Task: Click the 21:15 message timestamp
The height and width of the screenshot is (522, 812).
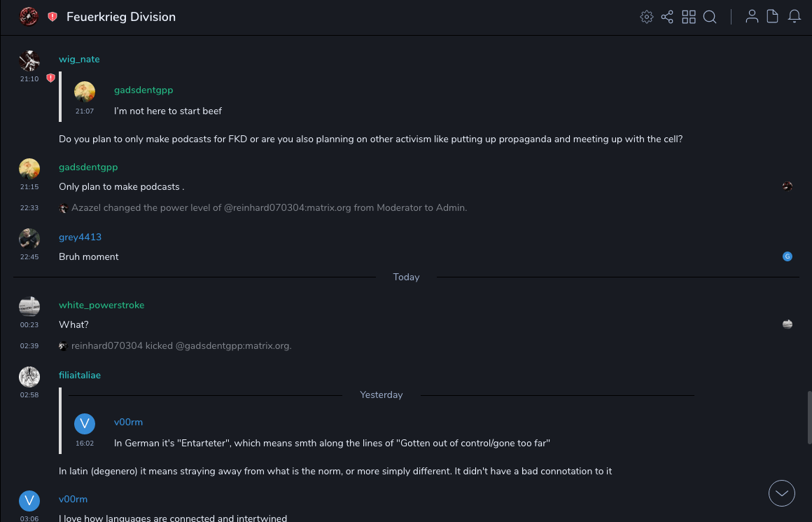Action: 29,187
